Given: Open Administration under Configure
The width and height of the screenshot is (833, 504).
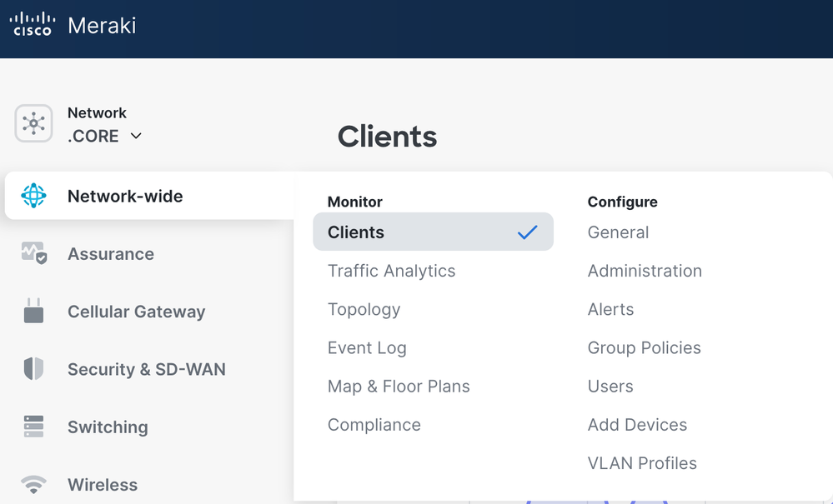Looking at the screenshot, I should click(x=645, y=271).
